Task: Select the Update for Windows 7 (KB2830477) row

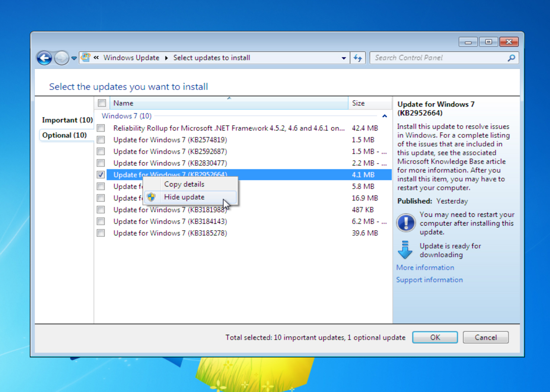Action: (249, 163)
